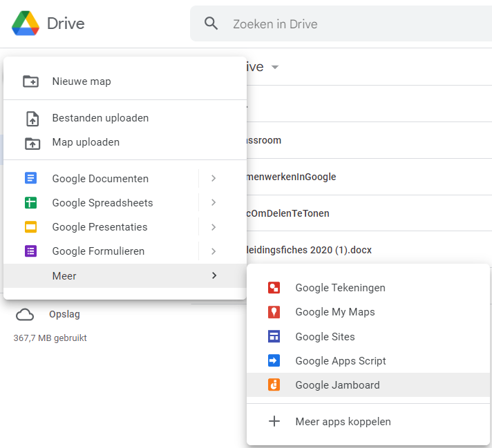Focus the Zoeken in Drive search field
The width and height of the screenshot is (492, 448).
point(341,23)
